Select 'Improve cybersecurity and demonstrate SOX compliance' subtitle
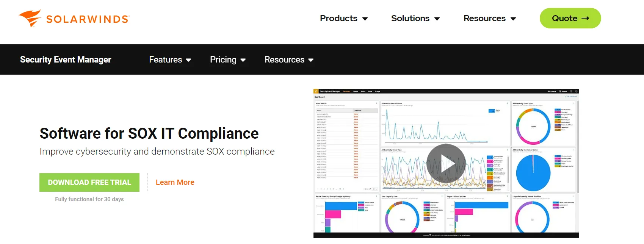This screenshot has width=644, height=244. pyautogui.click(x=157, y=151)
